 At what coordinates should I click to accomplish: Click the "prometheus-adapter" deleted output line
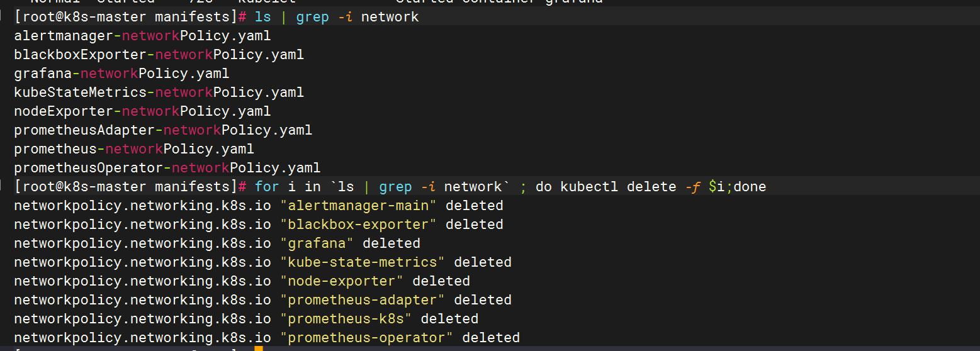(x=263, y=300)
